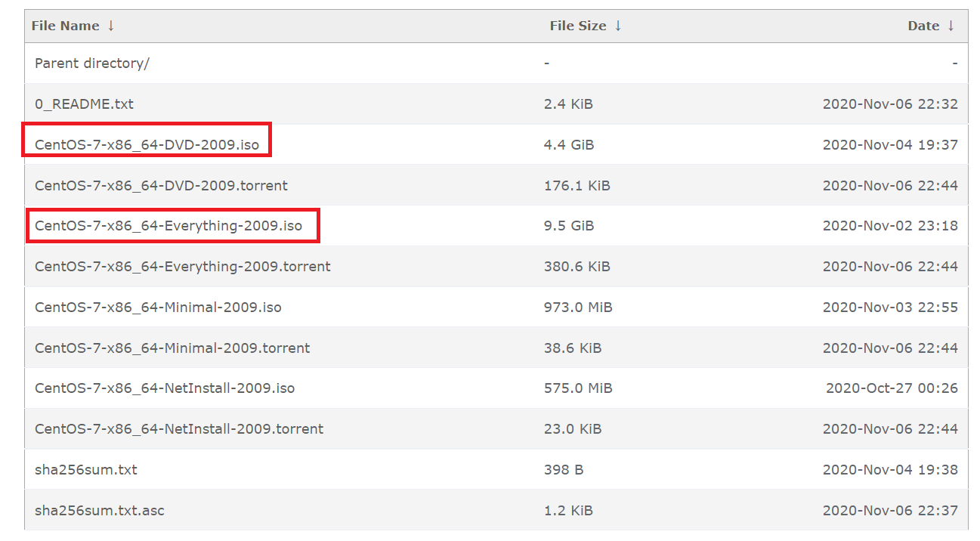Image resolution: width=980 pixels, height=541 pixels.
Task: Download CentOS-7-x86_64-DVD-2009.iso
Action: pyautogui.click(x=147, y=145)
